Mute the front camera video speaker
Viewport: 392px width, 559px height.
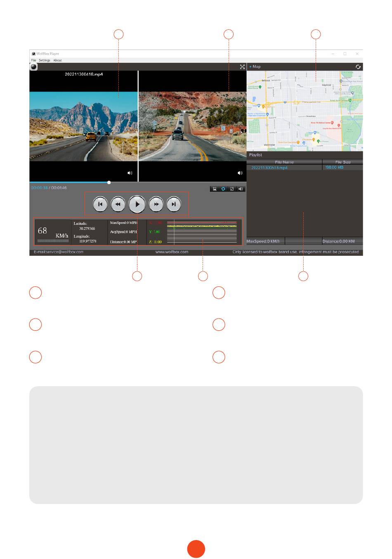coord(130,173)
